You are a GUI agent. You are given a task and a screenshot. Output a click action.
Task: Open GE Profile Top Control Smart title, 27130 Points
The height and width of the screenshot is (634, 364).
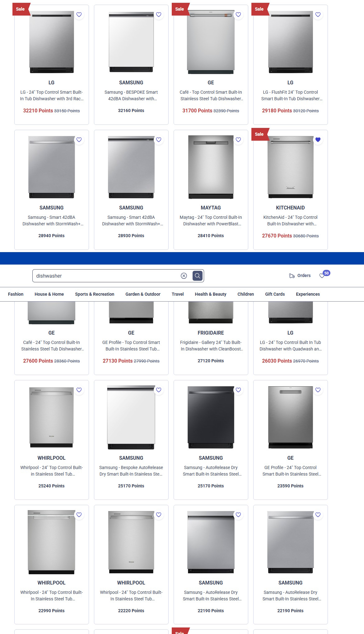131,346
